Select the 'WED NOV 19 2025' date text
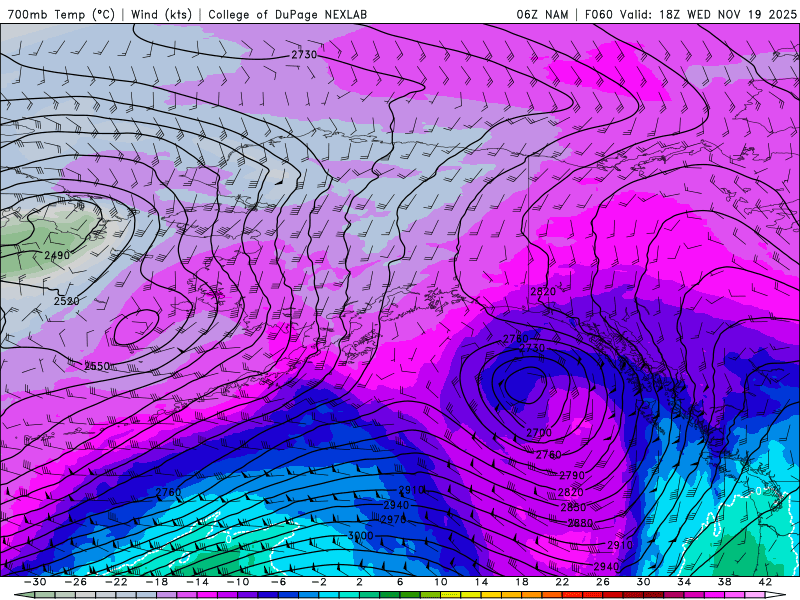This screenshot has height=600, width=800. click(x=742, y=14)
